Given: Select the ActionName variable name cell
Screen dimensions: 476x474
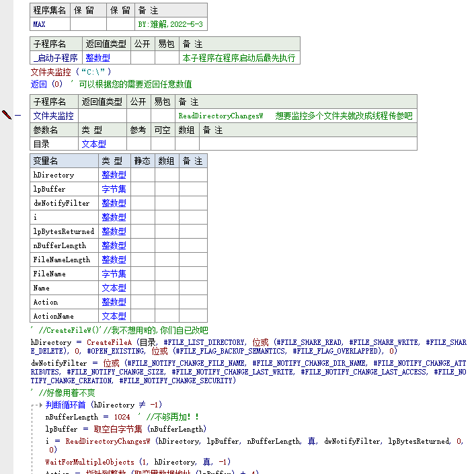Looking at the screenshot, I should tap(64, 316).
